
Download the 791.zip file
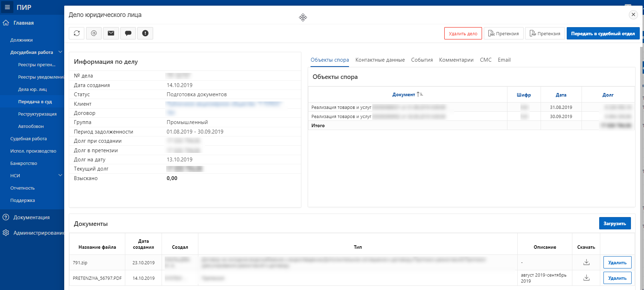[586, 262]
